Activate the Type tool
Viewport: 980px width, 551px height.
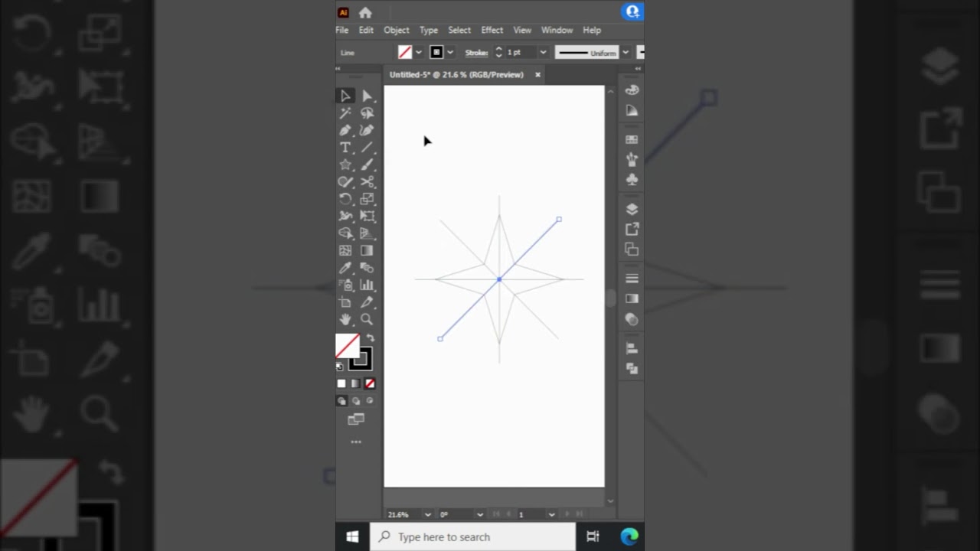point(345,148)
